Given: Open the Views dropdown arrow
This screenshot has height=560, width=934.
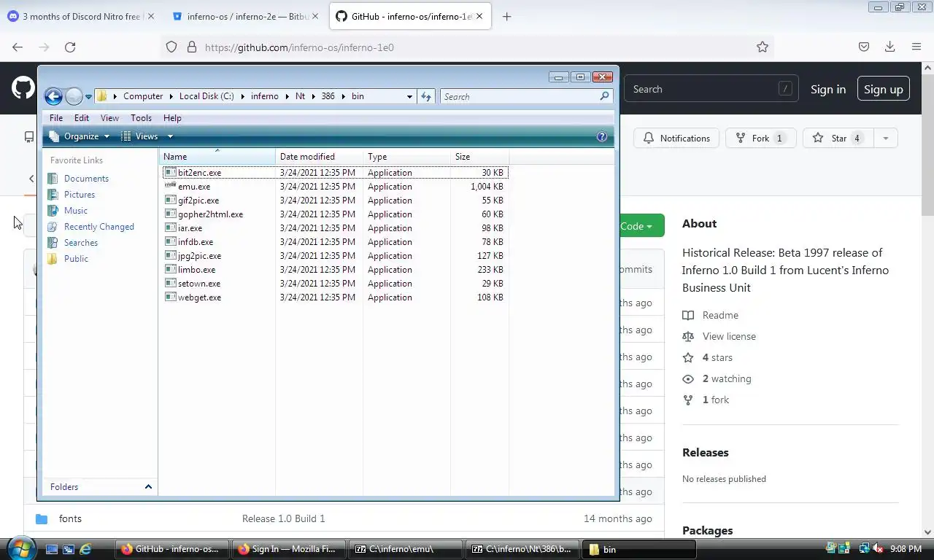Looking at the screenshot, I should pos(170,136).
